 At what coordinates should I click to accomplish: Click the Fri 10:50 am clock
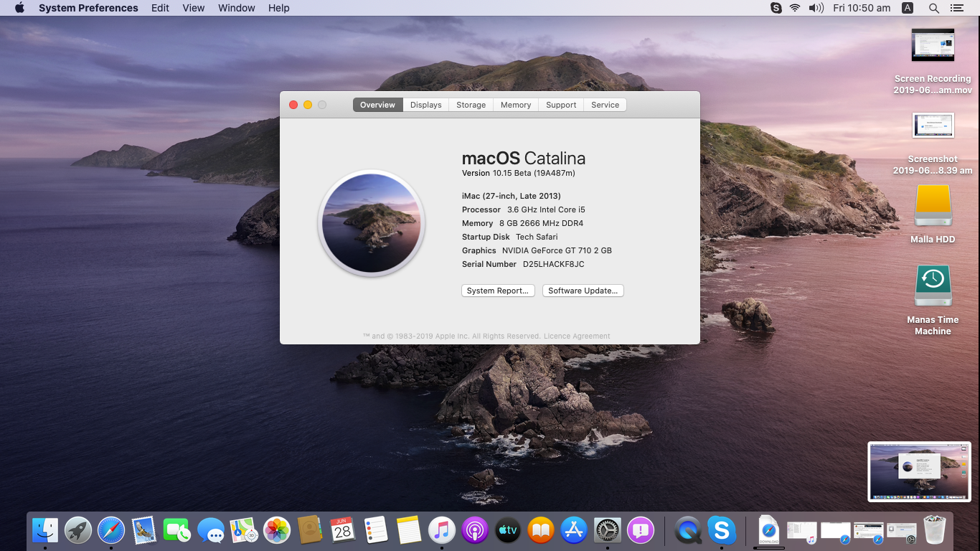(862, 8)
